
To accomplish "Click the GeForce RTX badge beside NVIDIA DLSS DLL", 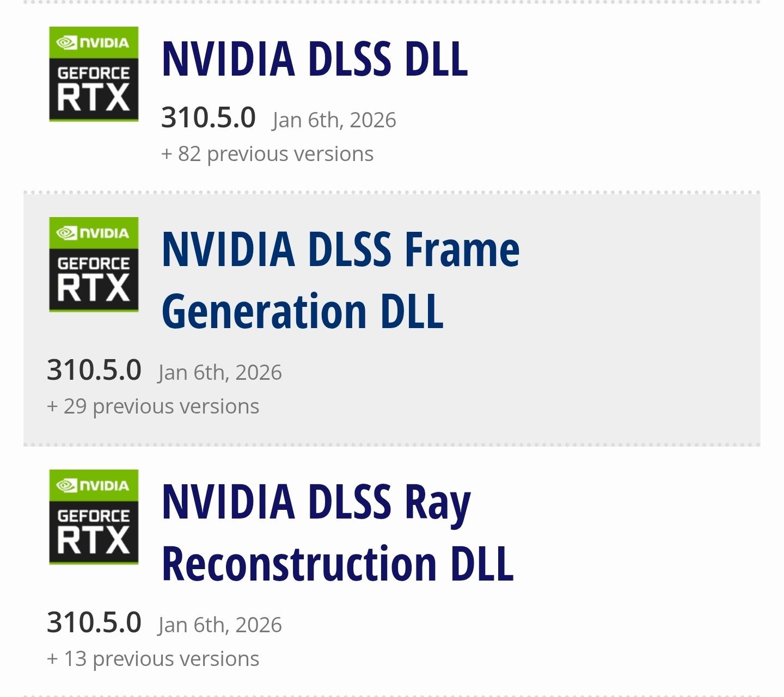I will (94, 74).
